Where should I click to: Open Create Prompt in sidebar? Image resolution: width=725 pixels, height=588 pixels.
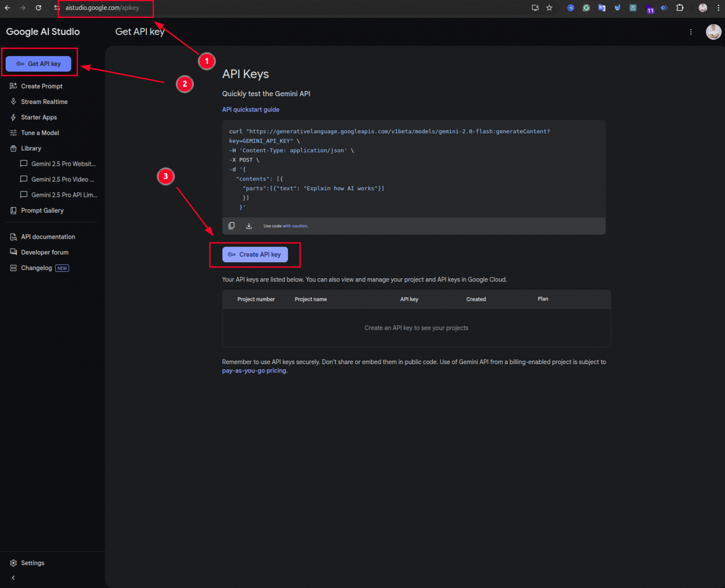click(41, 86)
